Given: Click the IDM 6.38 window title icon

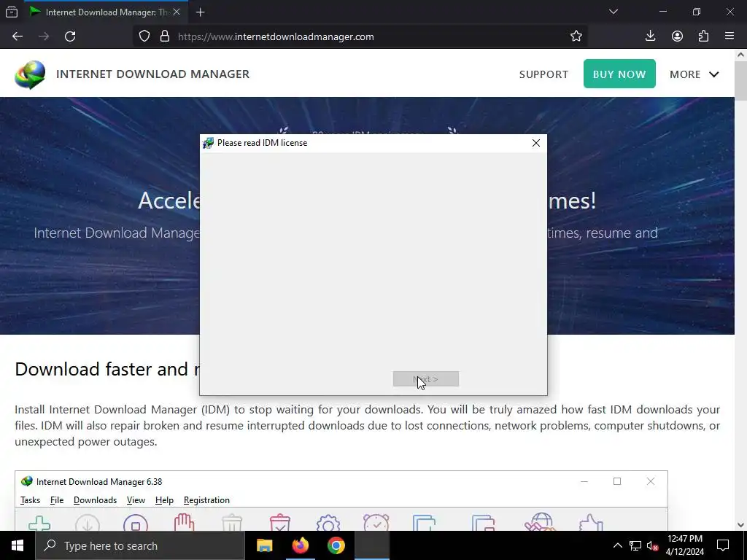Looking at the screenshot, I should click(x=27, y=481).
